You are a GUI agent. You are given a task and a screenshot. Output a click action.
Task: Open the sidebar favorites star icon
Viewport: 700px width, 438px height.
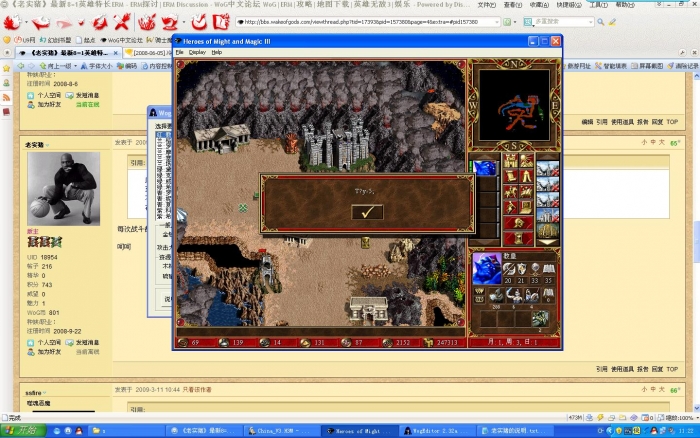tap(6, 68)
